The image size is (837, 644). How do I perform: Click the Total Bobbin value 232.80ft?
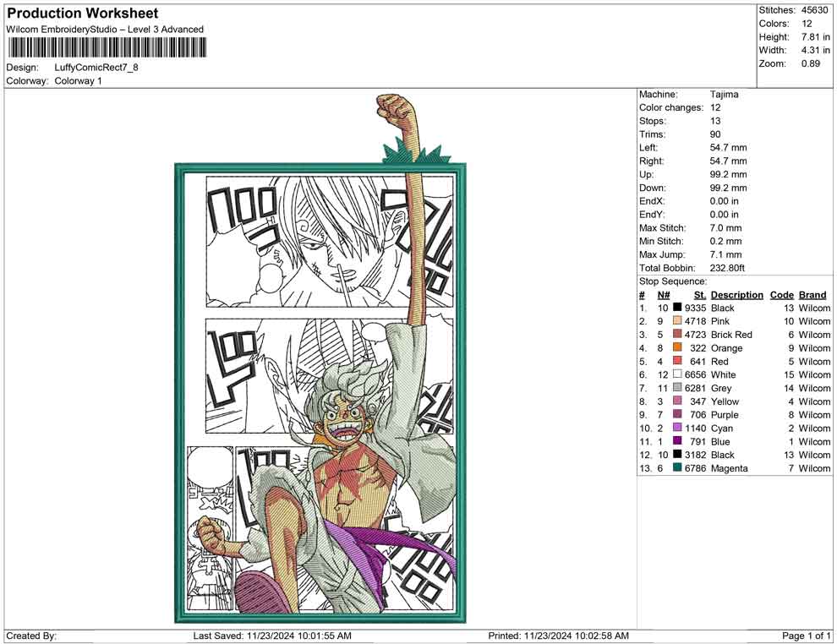click(727, 268)
